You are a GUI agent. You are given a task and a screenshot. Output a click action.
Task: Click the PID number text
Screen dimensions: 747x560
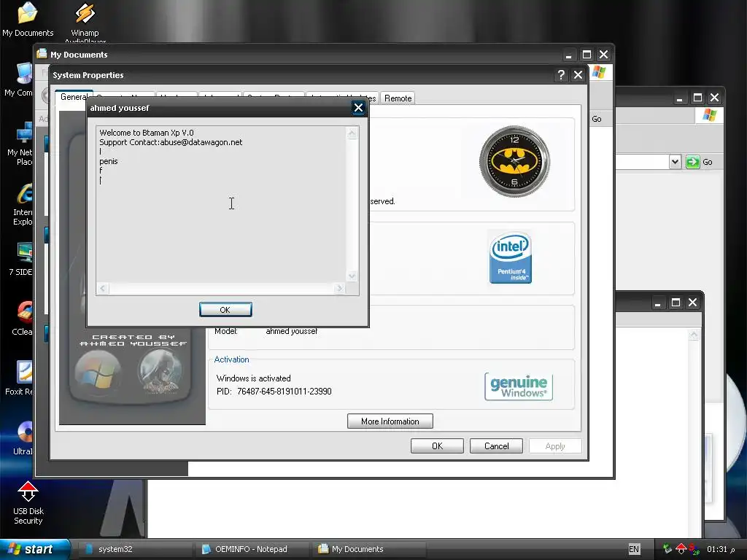point(284,392)
